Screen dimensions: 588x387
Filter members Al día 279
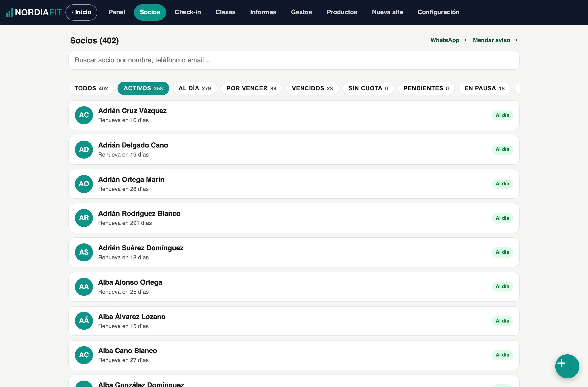[195, 88]
